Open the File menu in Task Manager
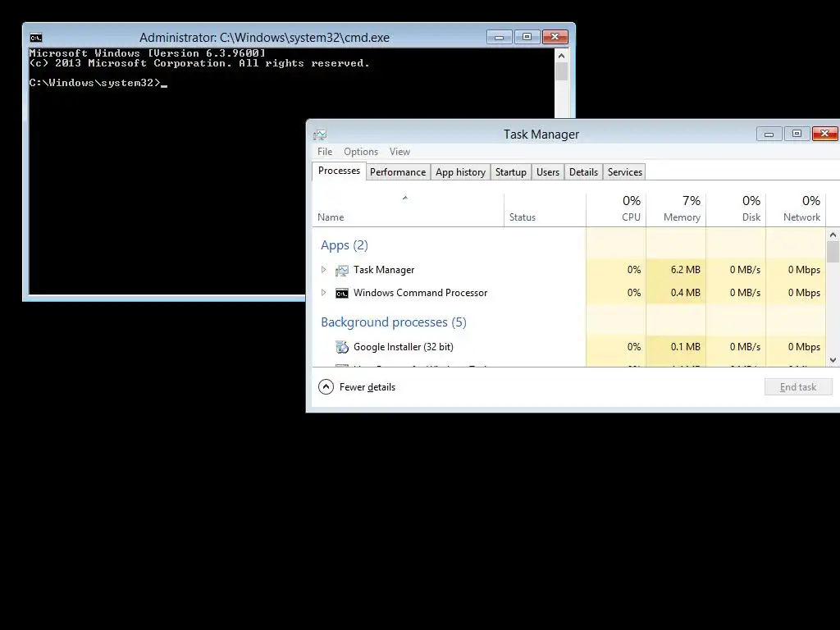 point(325,152)
